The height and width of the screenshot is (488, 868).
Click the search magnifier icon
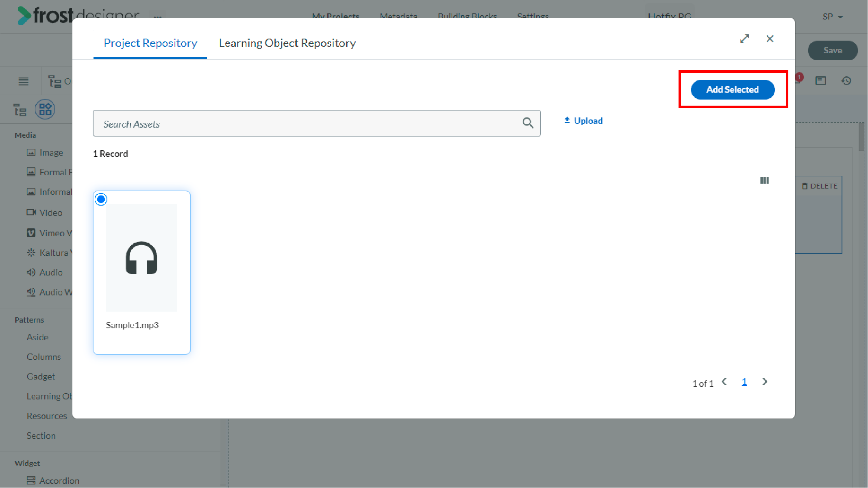(x=528, y=123)
